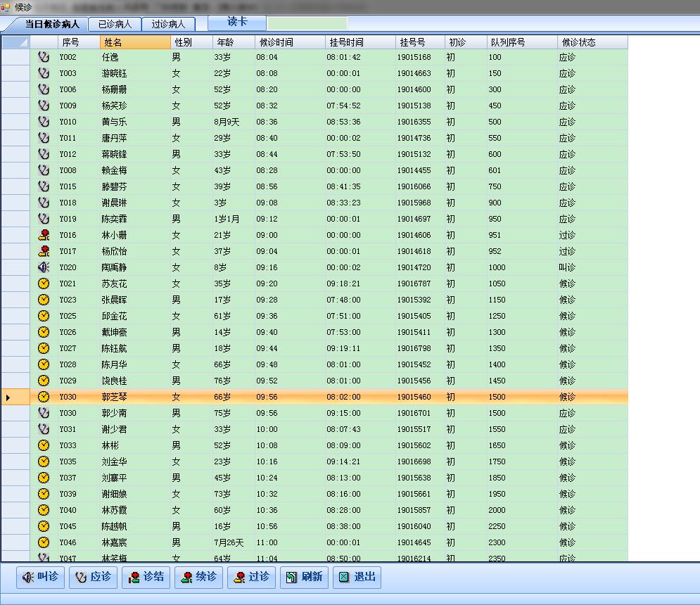Sort by the 候诊状态 column header
Viewport: 700px width, 605px height.
[x=592, y=42]
